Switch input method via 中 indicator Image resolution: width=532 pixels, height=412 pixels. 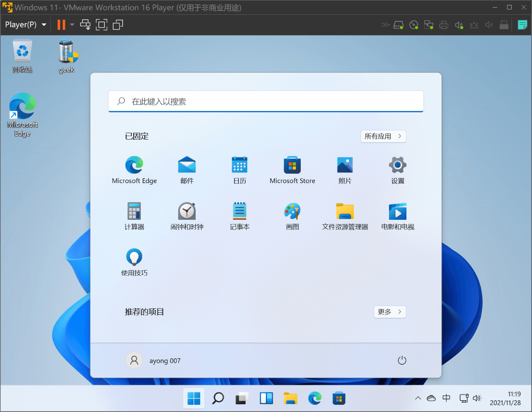(446, 398)
